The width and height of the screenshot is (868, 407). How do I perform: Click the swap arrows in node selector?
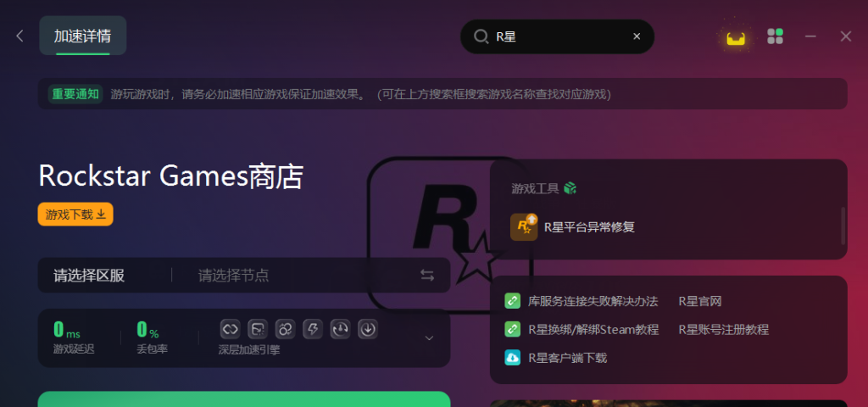coord(427,276)
